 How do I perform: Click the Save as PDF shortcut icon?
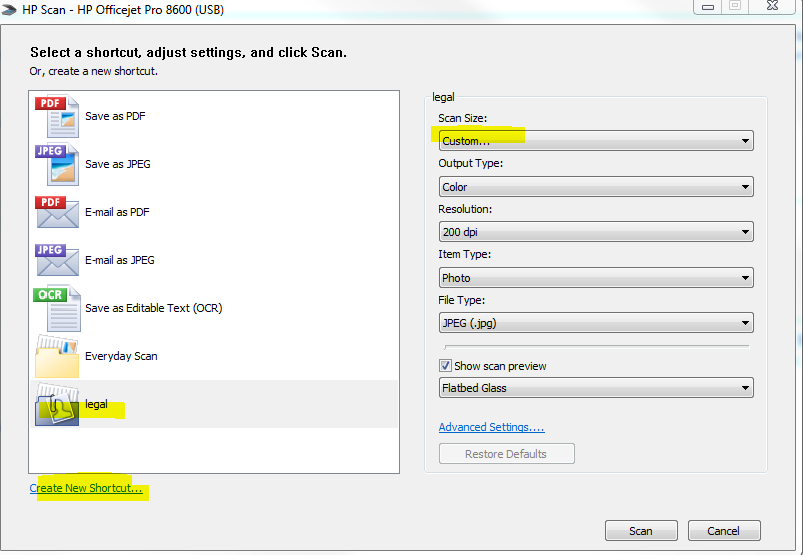click(x=56, y=116)
